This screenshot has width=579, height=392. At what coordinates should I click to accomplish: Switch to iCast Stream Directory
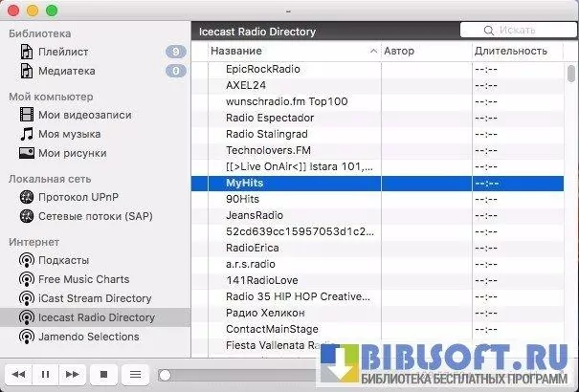pos(94,298)
